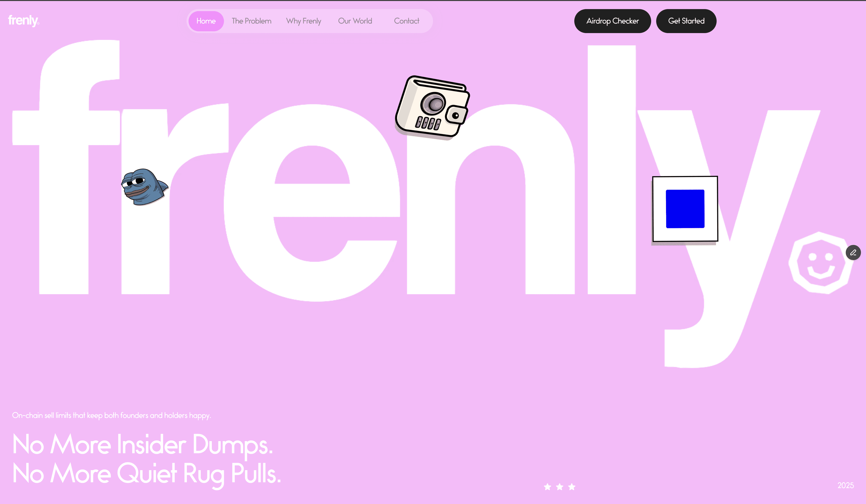
Task: Select the Home nav tab
Action: (206, 21)
